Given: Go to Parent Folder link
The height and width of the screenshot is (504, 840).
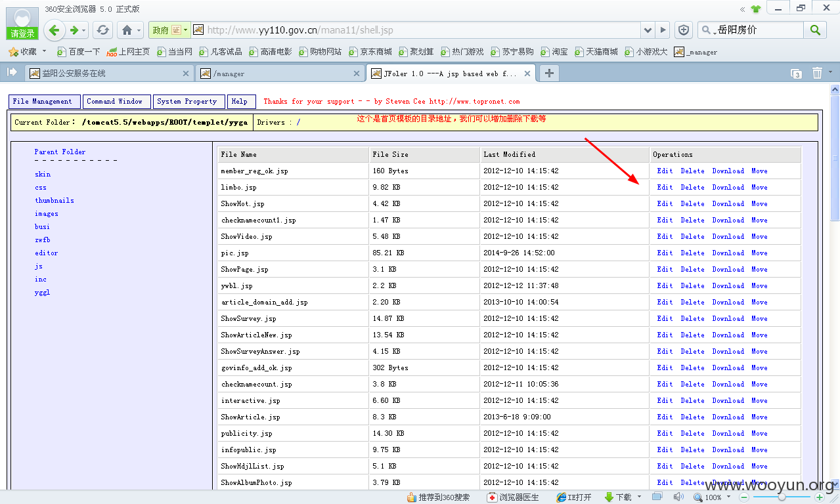Looking at the screenshot, I should click(x=60, y=152).
